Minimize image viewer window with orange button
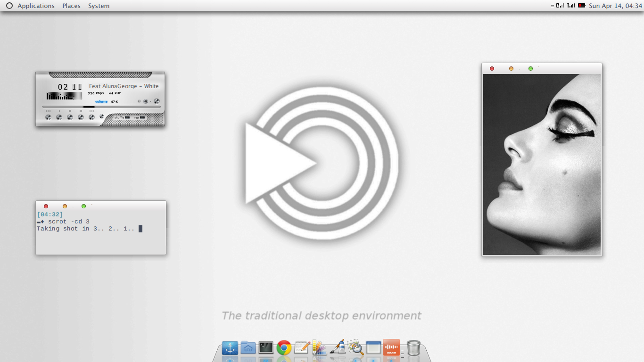Screen dimensions: 644x362 [511, 68]
